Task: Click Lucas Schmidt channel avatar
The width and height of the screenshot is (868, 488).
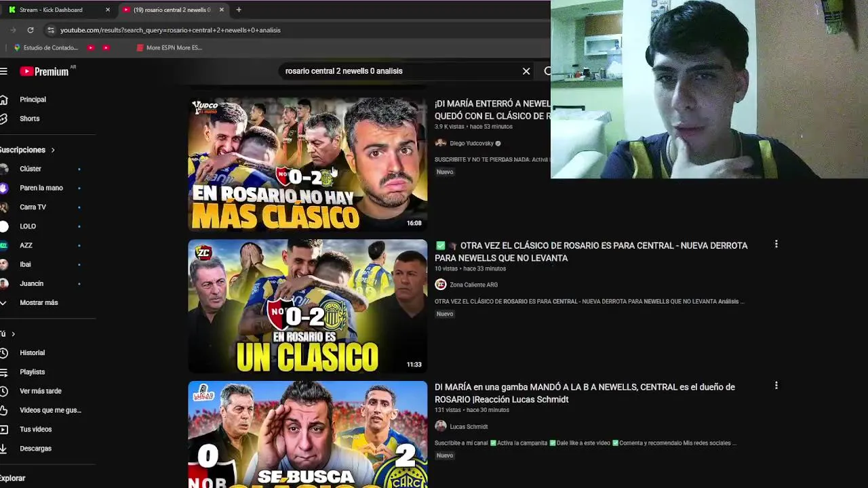Action: [441, 426]
